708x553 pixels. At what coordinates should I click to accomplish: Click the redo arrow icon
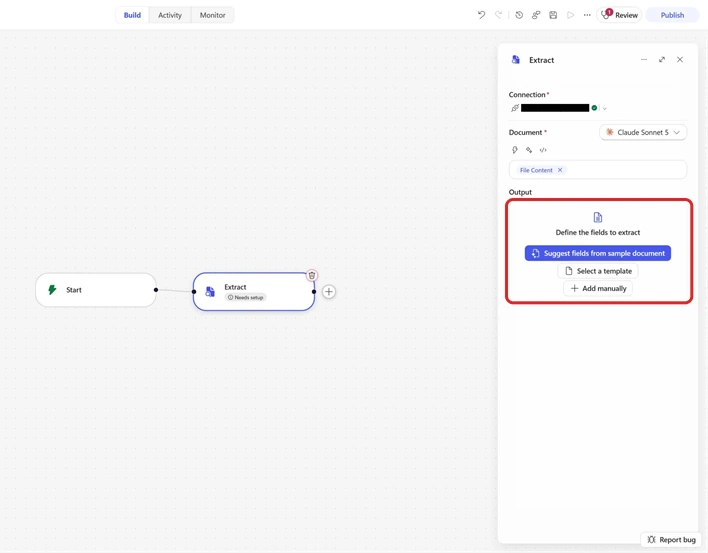[x=498, y=15]
